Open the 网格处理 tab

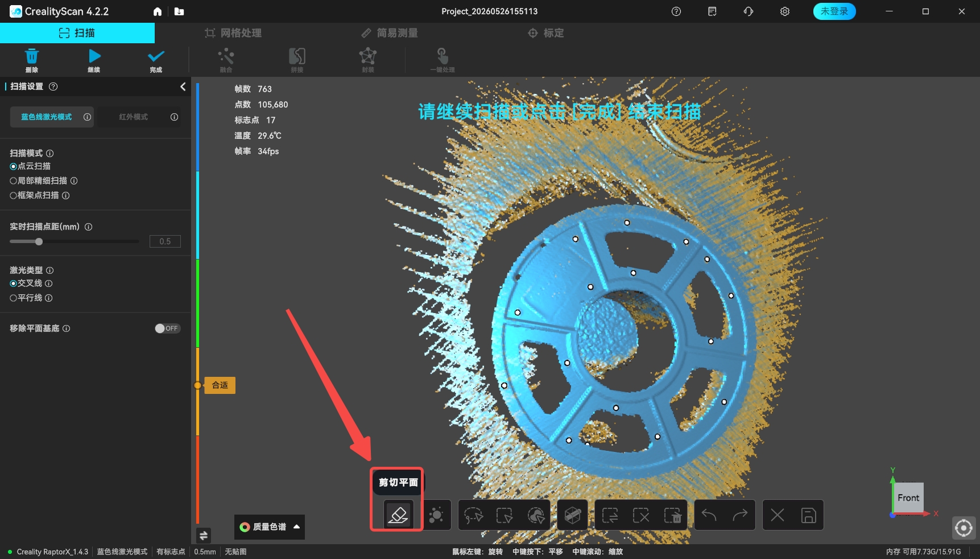(233, 33)
